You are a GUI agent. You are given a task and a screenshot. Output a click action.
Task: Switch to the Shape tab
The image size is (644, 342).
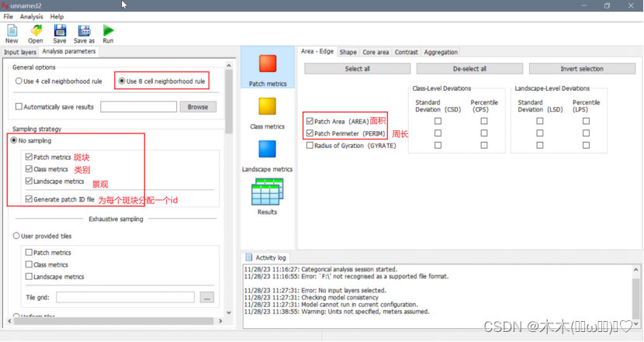pos(348,52)
